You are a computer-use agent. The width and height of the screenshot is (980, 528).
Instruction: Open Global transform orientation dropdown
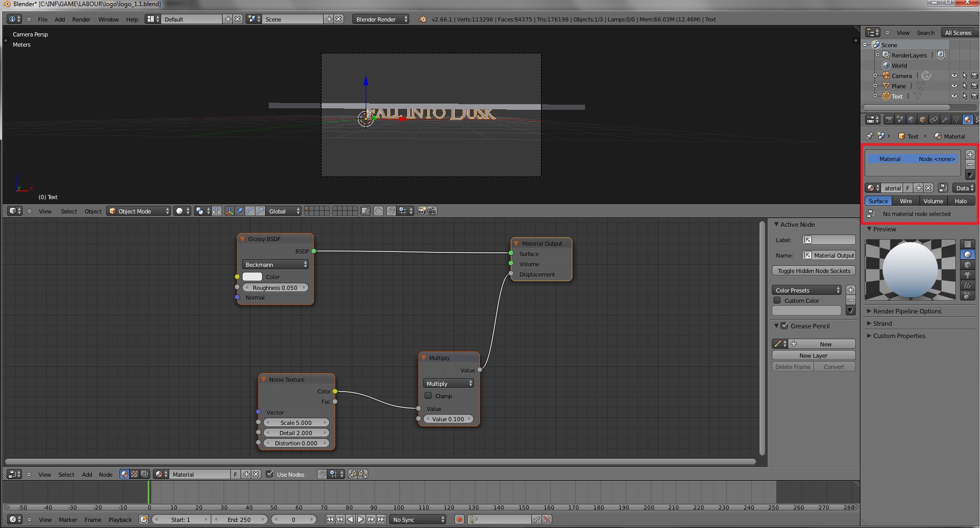[x=283, y=211]
